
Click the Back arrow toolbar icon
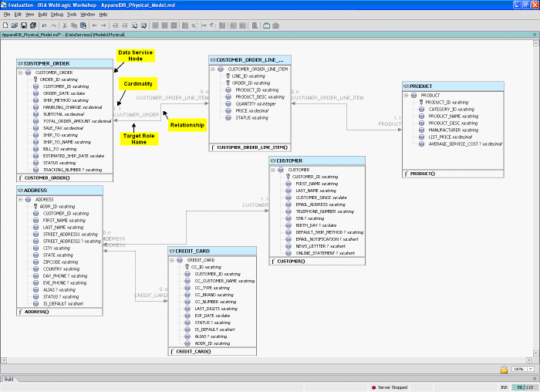[94, 25]
